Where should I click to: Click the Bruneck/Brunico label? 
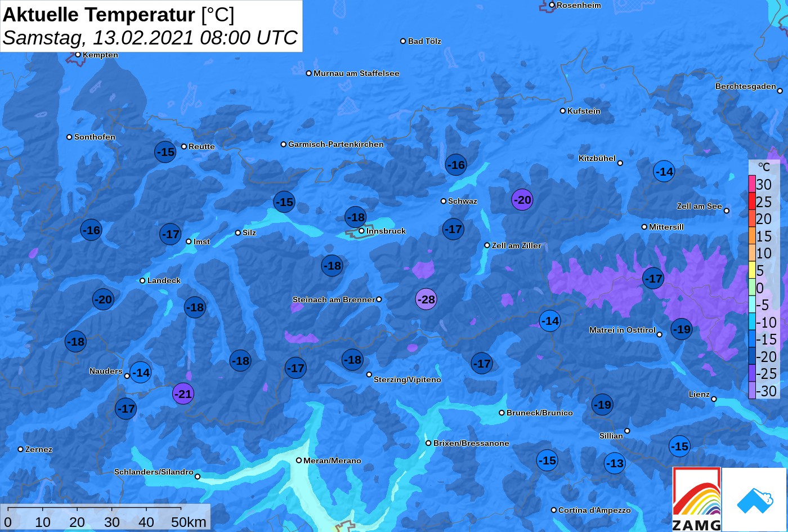pyautogui.click(x=540, y=413)
